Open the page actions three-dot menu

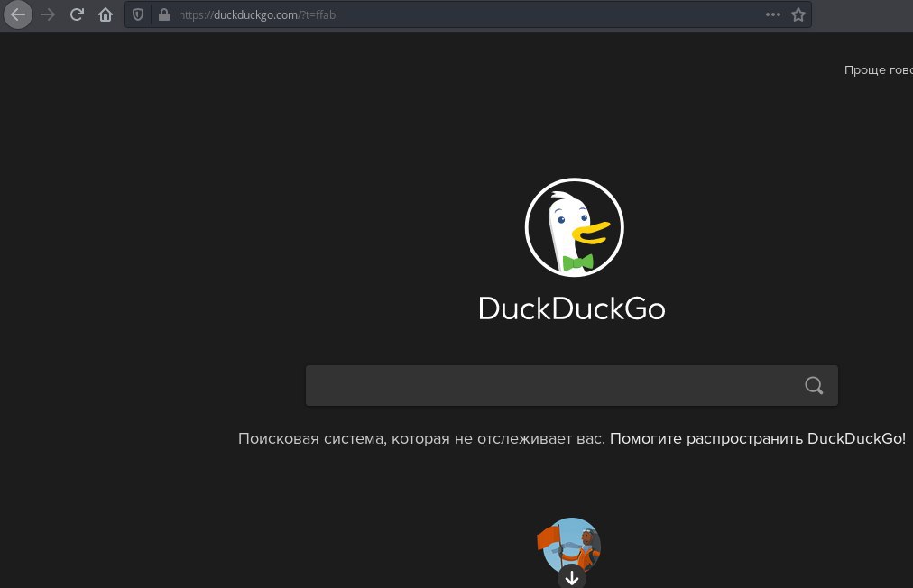772,14
